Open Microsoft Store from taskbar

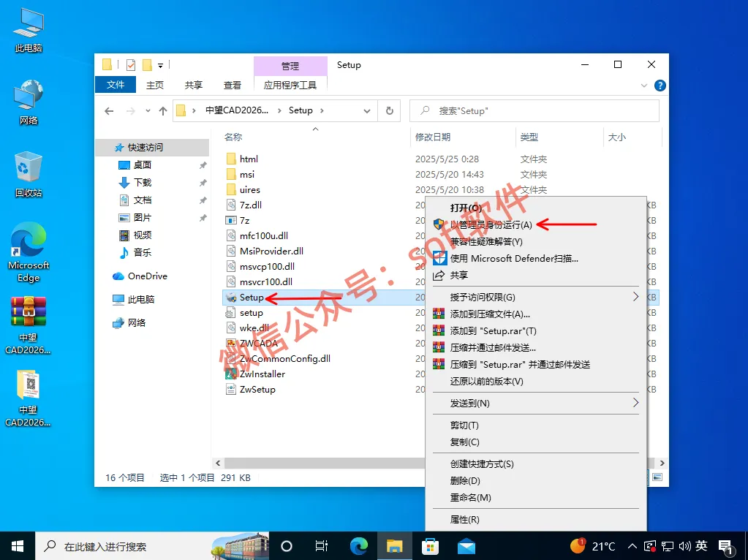(x=430, y=545)
